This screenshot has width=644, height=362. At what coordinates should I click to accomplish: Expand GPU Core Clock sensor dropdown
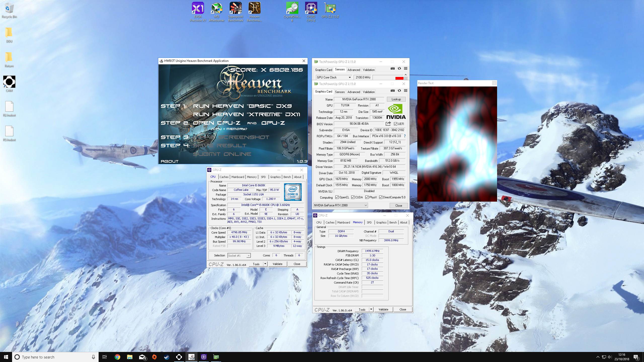[x=349, y=77]
